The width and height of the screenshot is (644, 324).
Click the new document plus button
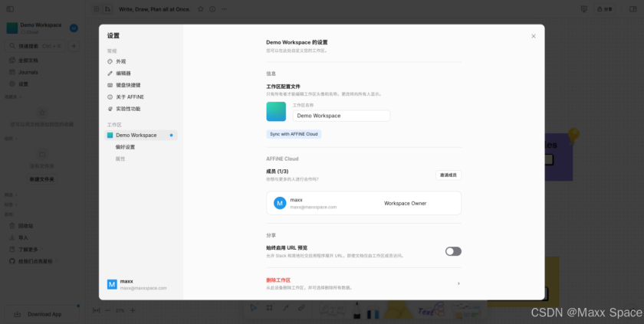click(74, 46)
